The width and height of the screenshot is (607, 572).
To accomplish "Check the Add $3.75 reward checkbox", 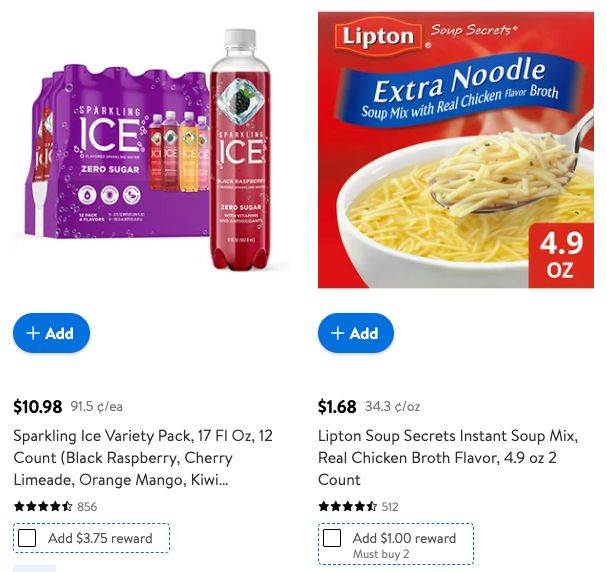I will pos(27,538).
